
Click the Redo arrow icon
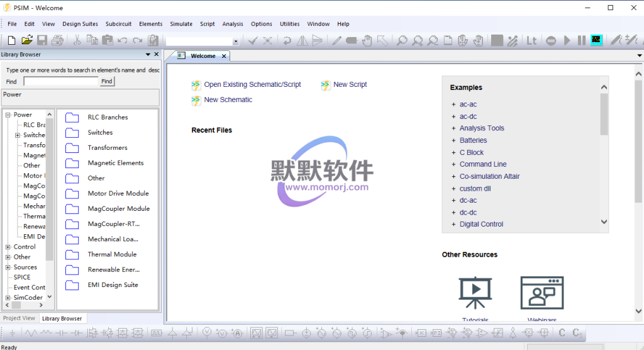pyautogui.click(x=138, y=40)
